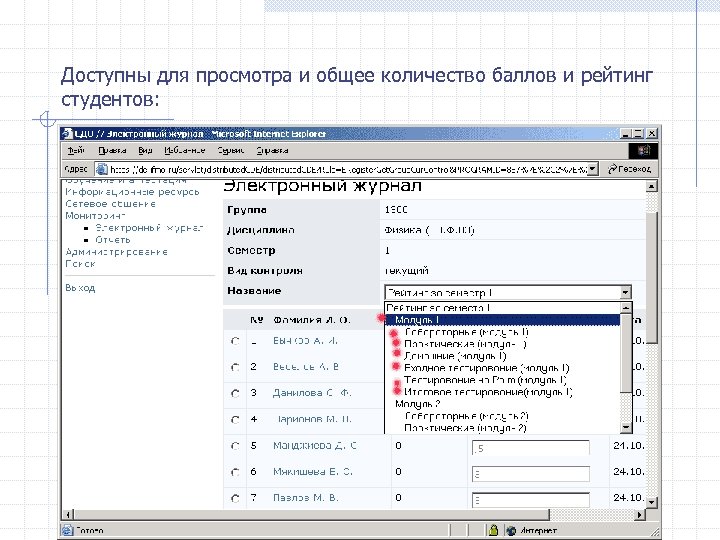This screenshot has width=720, height=540.
Task: Open Отчеты sidebar sublink
Action: click(113, 240)
